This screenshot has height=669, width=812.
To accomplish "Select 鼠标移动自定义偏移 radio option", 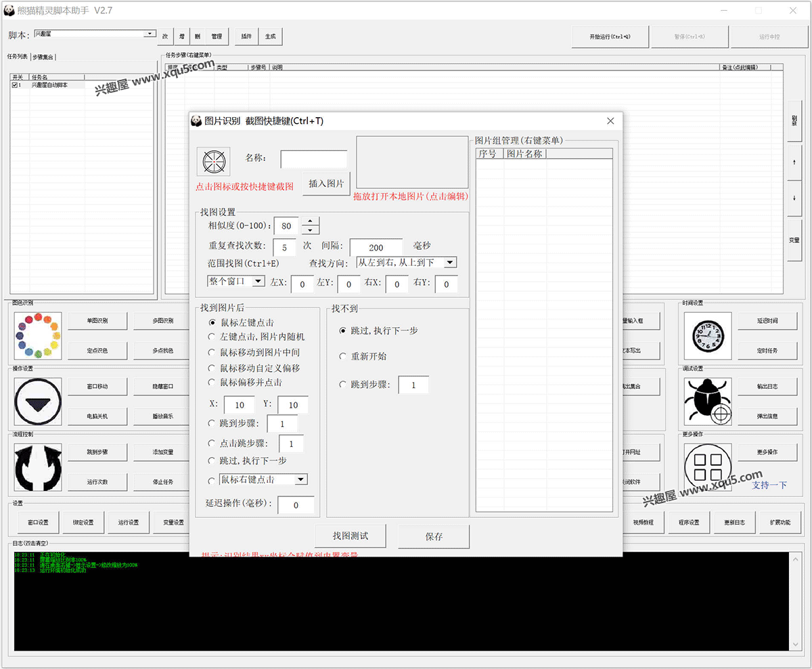I will point(212,368).
